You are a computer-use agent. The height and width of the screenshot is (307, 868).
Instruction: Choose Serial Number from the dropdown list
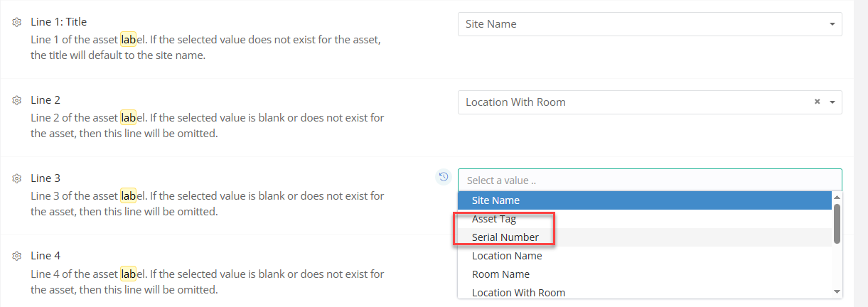coord(645,237)
